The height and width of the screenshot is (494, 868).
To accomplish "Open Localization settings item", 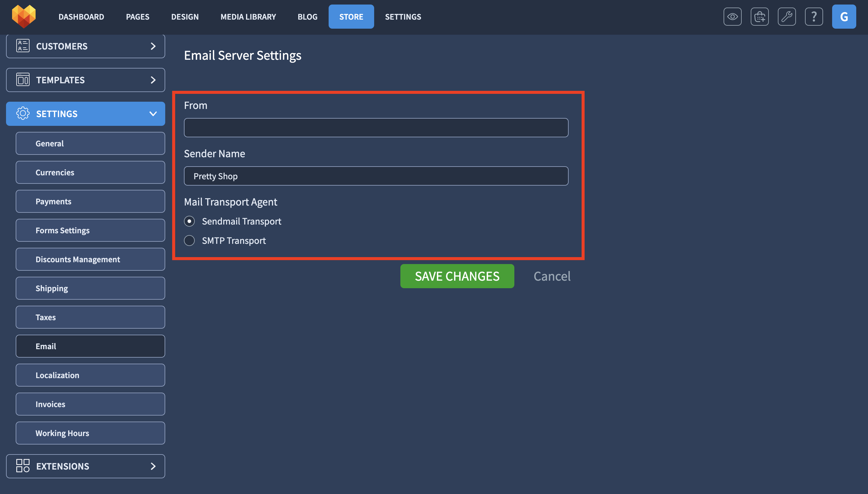I will point(90,375).
